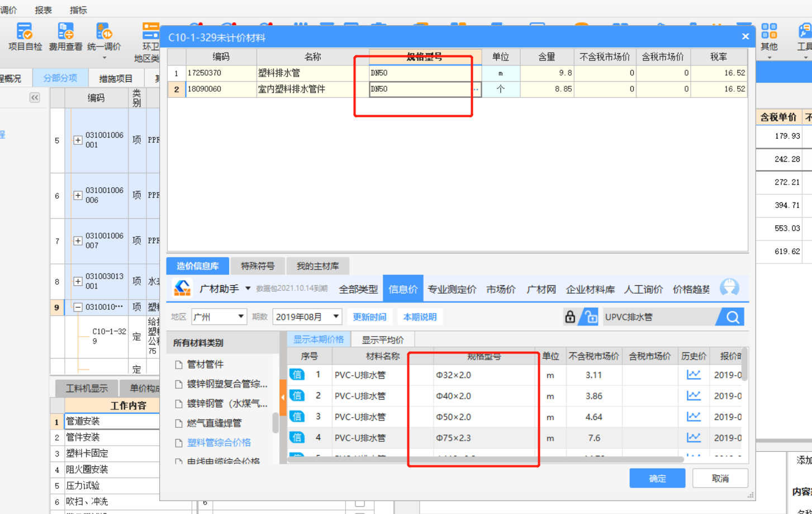Click the ellipsis button in DN50 cell
The image size is (812, 514).
pos(476,89)
